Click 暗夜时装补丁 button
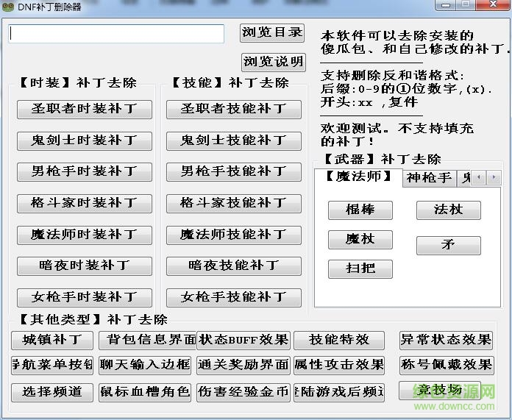 (x=85, y=266)
